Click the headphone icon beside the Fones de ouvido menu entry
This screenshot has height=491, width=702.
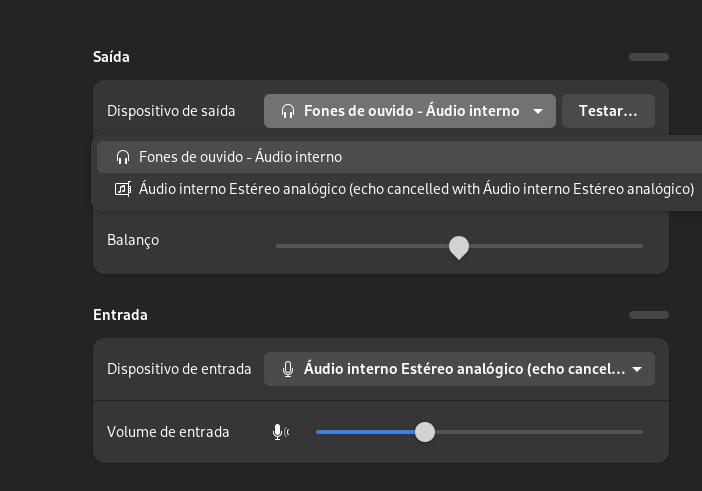pyautogui.click(x=123, y=157)
